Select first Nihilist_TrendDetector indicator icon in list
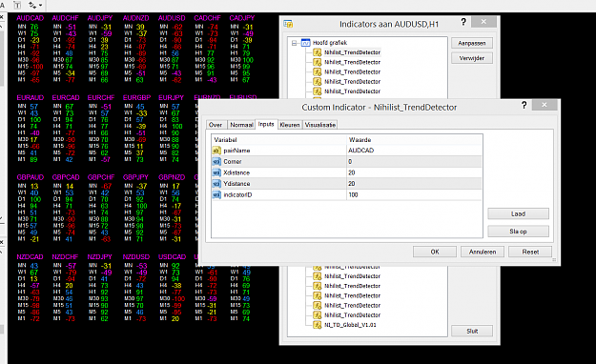The image size is (596, 364). click(x=317, y=52)
